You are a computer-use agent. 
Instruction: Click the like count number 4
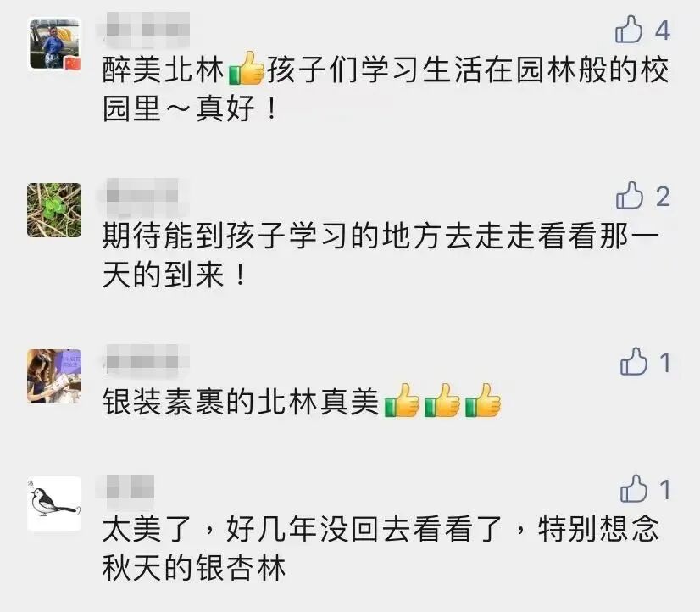click(663, 31)
